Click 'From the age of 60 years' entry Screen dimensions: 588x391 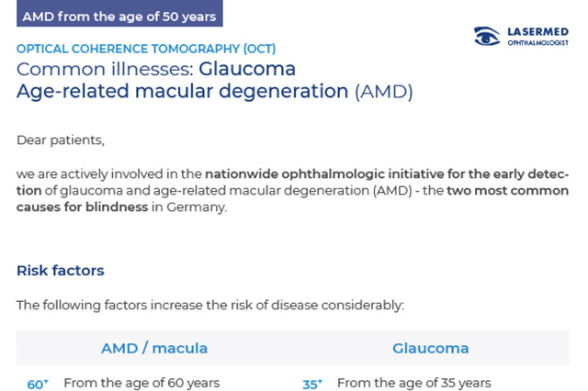tap(141, 383)
